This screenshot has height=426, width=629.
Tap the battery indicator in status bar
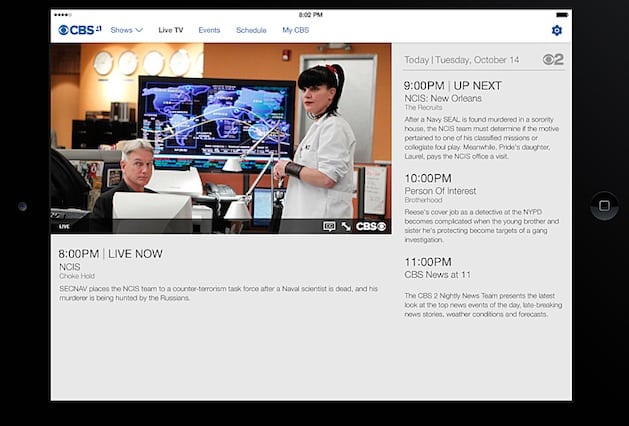pyautogui.click(x=562, y=15)
